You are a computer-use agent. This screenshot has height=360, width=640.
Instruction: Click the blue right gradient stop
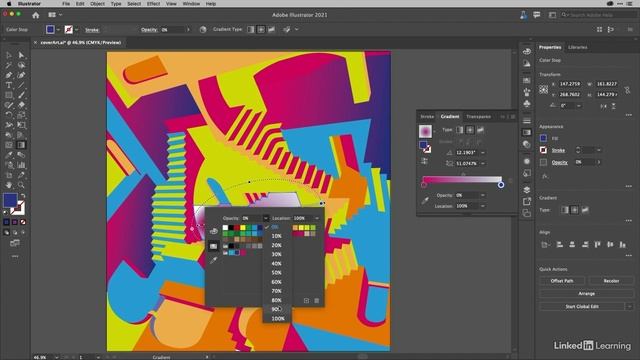[501, 185]
